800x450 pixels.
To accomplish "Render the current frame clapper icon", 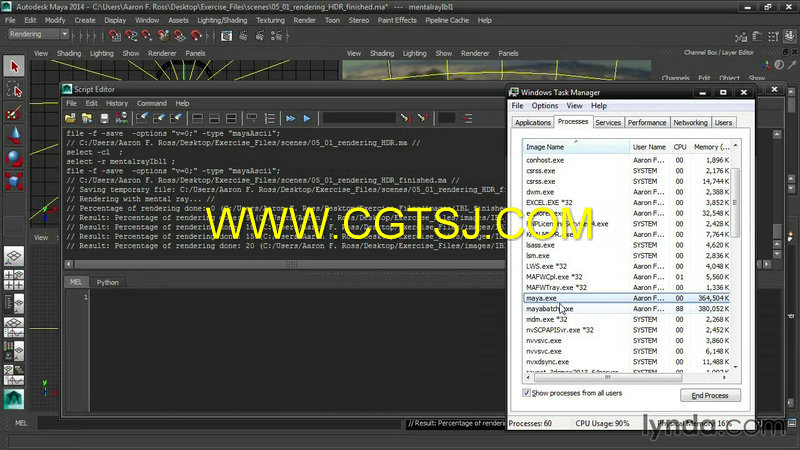I will coord(243,36).
